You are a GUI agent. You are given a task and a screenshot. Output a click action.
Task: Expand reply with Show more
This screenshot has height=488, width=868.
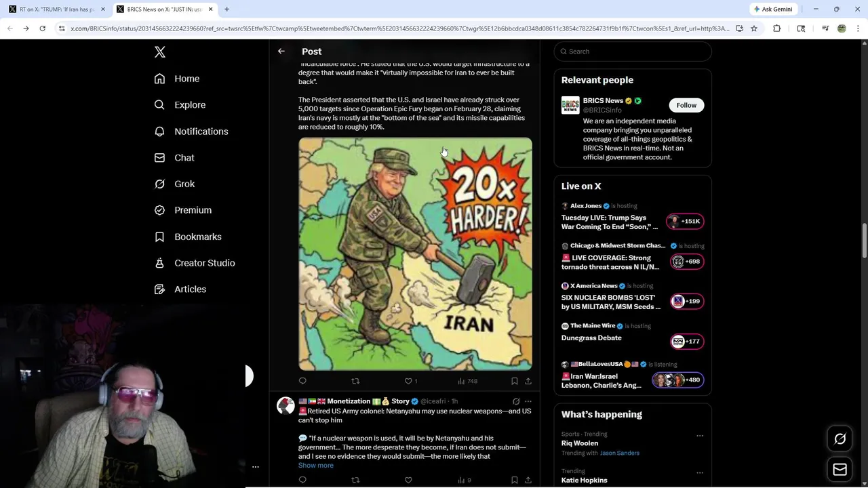coord(315,466)
